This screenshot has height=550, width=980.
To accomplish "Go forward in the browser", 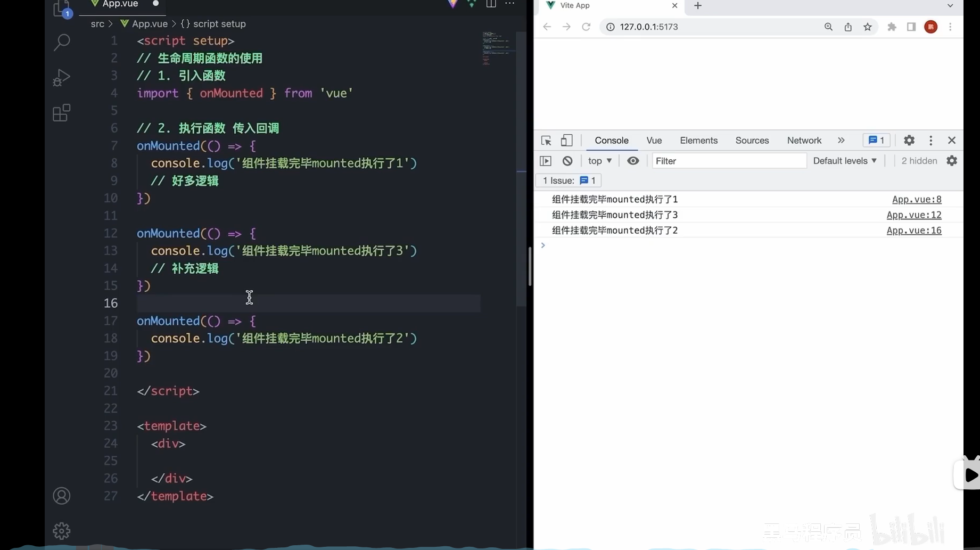I will pos(566,27).
